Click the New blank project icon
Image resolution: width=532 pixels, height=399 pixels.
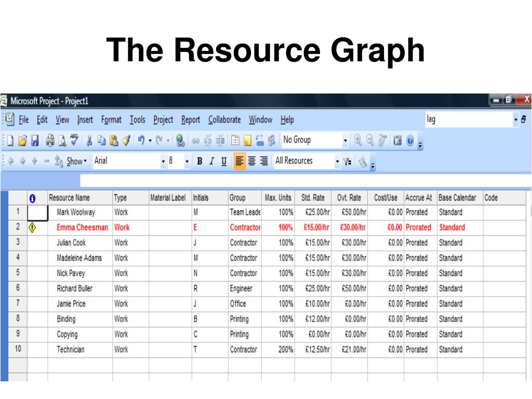tap(10, 140)
